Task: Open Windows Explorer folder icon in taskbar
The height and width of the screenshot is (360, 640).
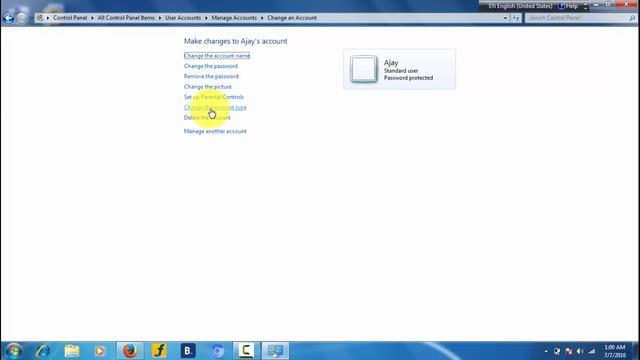Action: pyautogui.click(x=72, y=351)
